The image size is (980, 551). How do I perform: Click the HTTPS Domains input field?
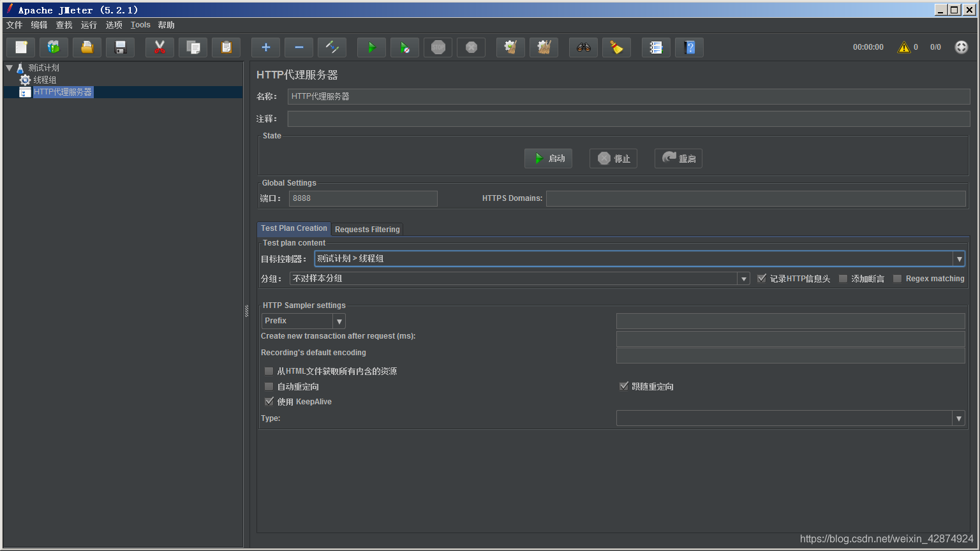(x=755, y=198)
